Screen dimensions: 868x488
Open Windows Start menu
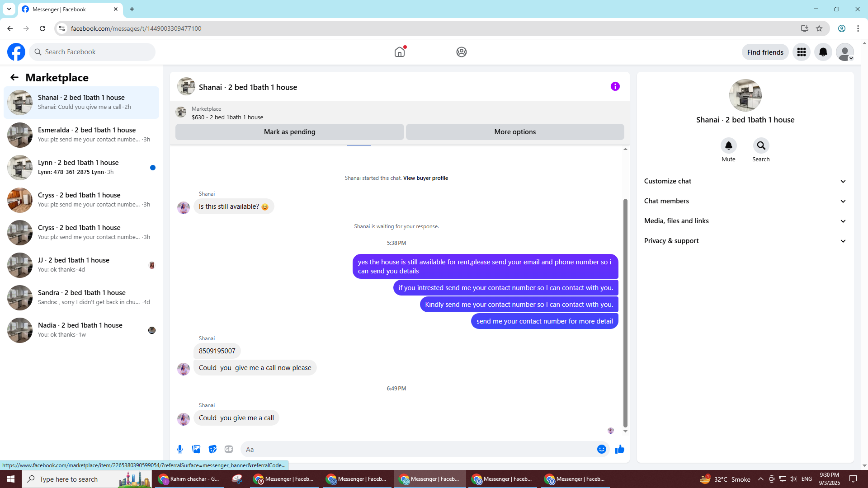[x=11, y=479]
